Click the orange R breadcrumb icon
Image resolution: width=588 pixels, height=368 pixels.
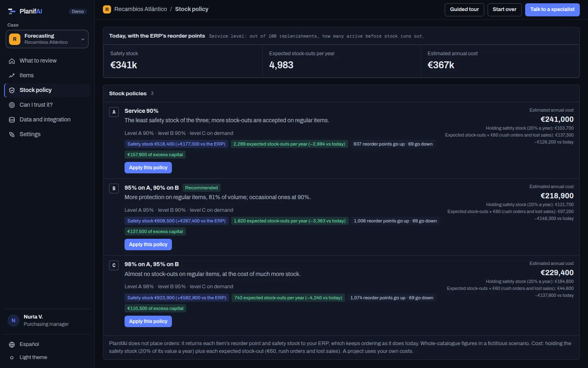click(107, 9)
